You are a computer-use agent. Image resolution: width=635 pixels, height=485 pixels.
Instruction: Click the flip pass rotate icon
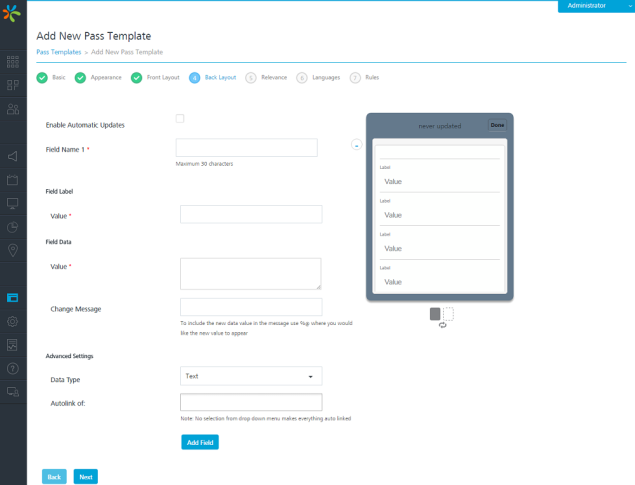pos(442,326)
